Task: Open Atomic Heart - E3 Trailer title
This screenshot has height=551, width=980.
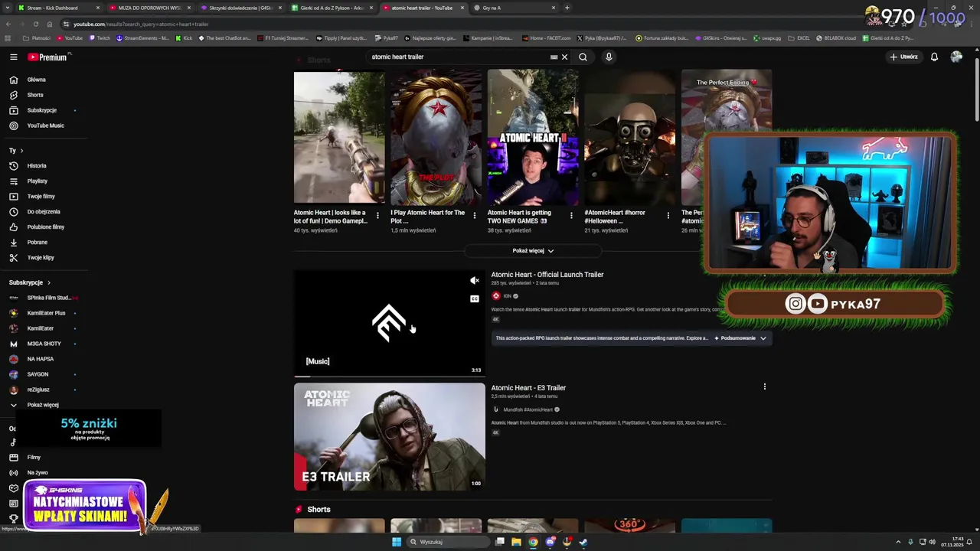Action: coord(528,388)
